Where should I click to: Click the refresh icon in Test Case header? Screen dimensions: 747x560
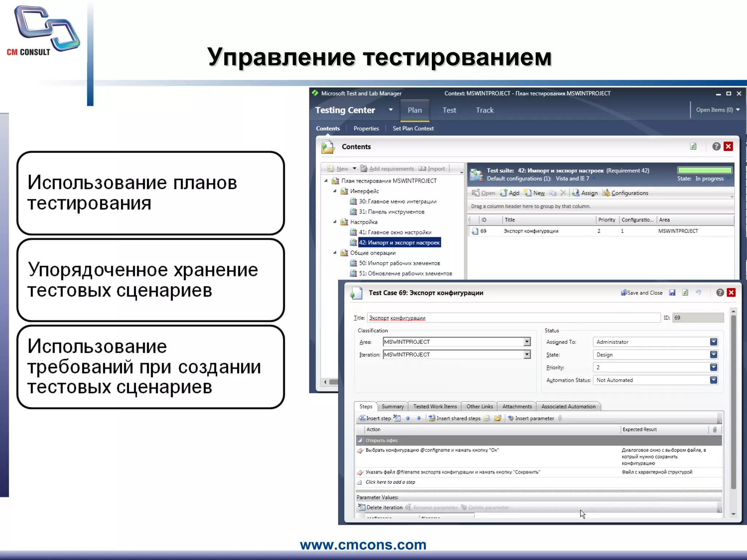click(x=685, y=293)
